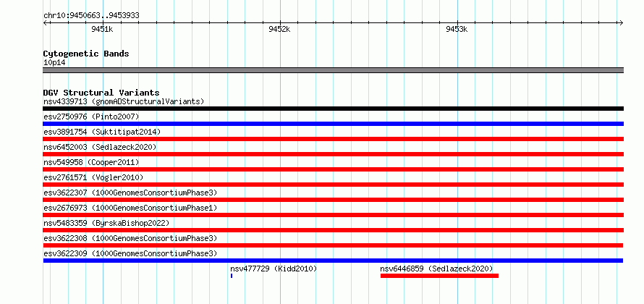Screen dimensions: 644x304
Task: Select the red bar for esv3622308
Action: point(333,245)
